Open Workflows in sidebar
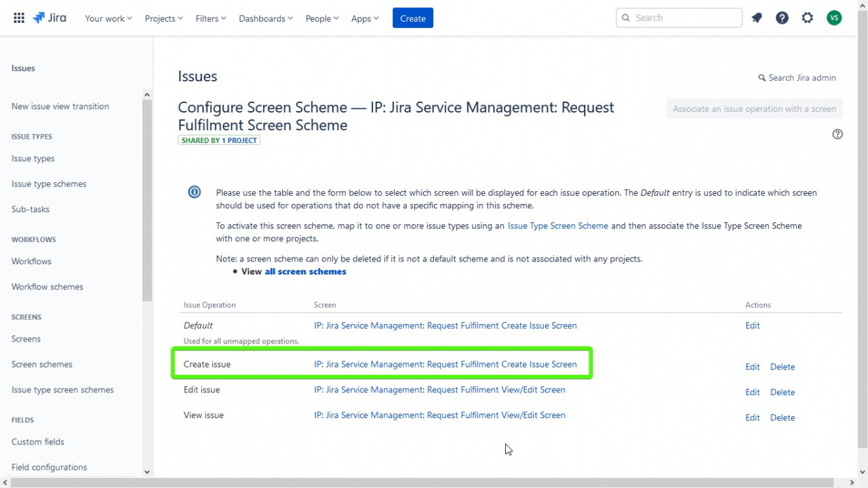This screenshot has width=868, height=488. [x=31, y=262]
